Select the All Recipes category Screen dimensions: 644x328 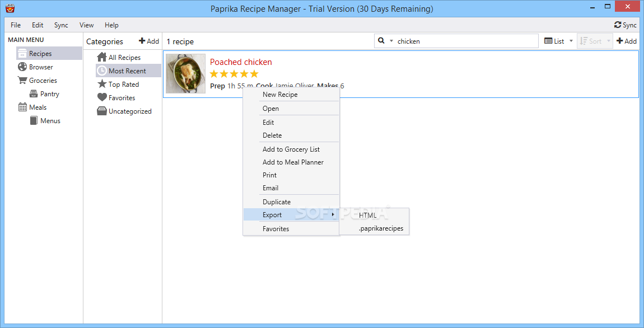tap(128, 58)
